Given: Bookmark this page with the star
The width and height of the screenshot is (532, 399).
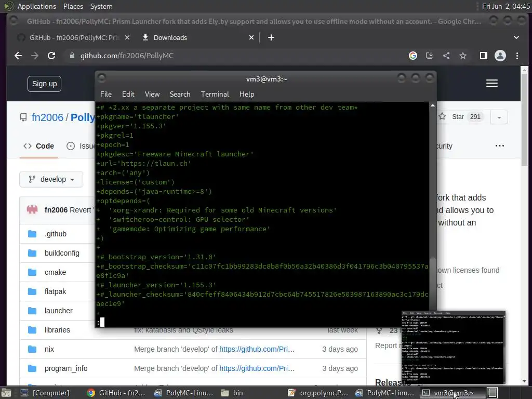Looking at the screenshot, I should pyautogui.click(x=463, y=56).
